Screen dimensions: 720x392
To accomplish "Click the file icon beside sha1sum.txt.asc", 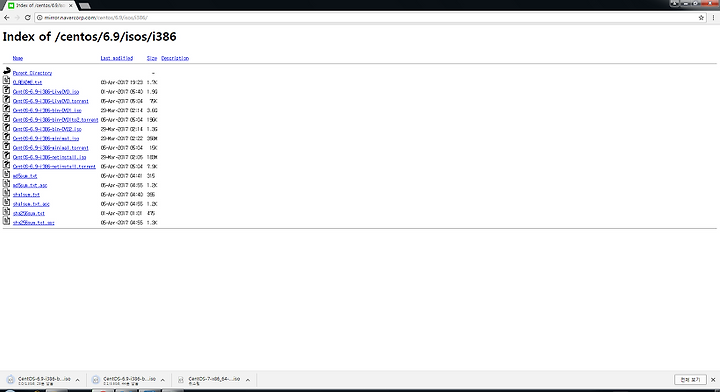I will (x=6, y=202).
